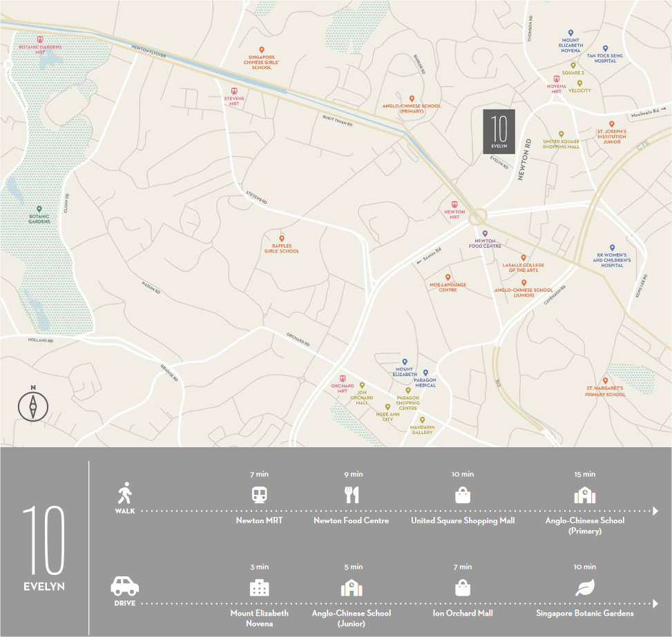Click the '3 min' driving time label
Viewport: 672px width, 637px height.
click(259, 567)
